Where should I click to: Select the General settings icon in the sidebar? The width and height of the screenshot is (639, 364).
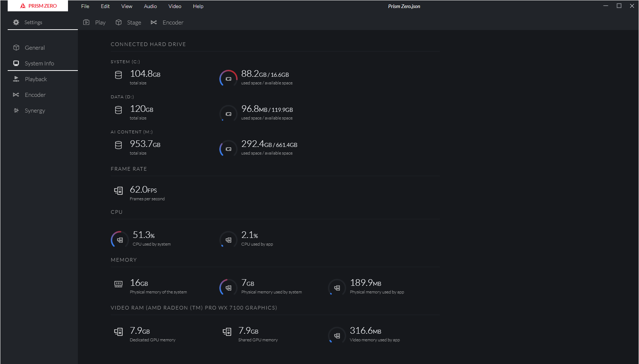tap(16, 48)
